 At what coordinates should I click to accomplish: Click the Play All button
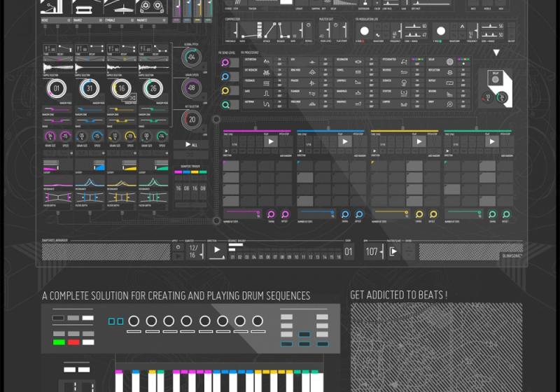click(x=191, y=145)
